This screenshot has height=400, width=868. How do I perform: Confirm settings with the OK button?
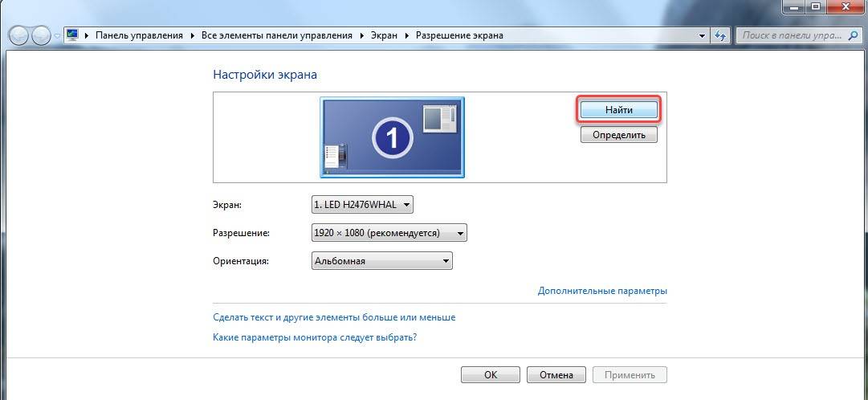click(491, 374)
